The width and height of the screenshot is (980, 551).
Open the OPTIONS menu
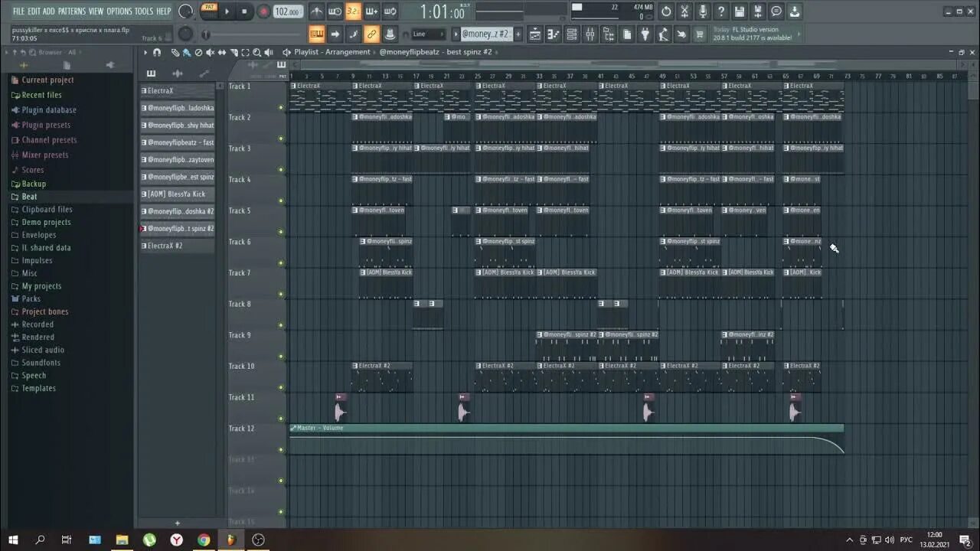click(x=119, y=11)
